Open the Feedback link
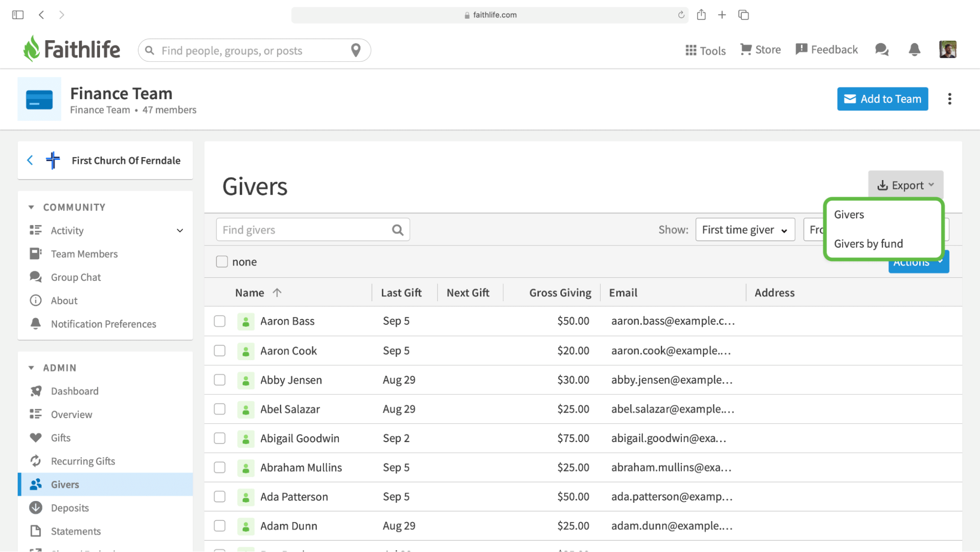The width and height of the screenshot is (980, 552). (x=827, y=50)
